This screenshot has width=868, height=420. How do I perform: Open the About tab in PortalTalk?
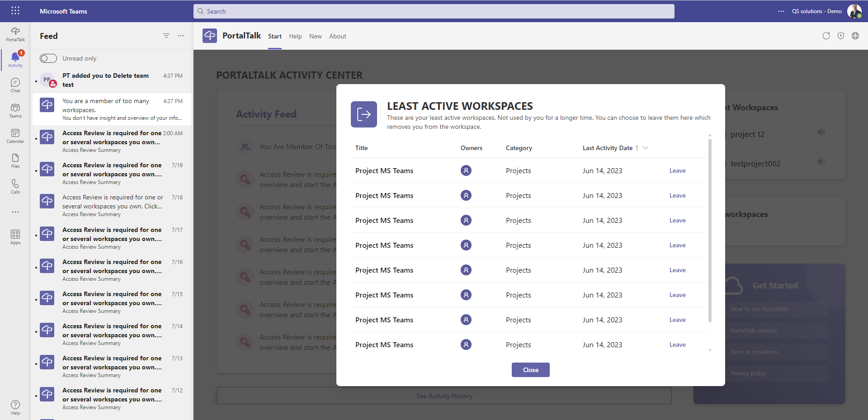338,36
